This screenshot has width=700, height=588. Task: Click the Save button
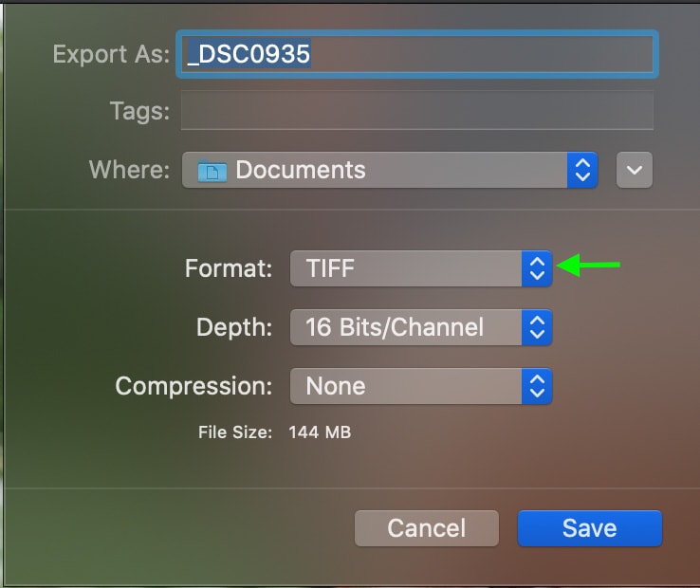pyautogui.click(x=590, y=528)
